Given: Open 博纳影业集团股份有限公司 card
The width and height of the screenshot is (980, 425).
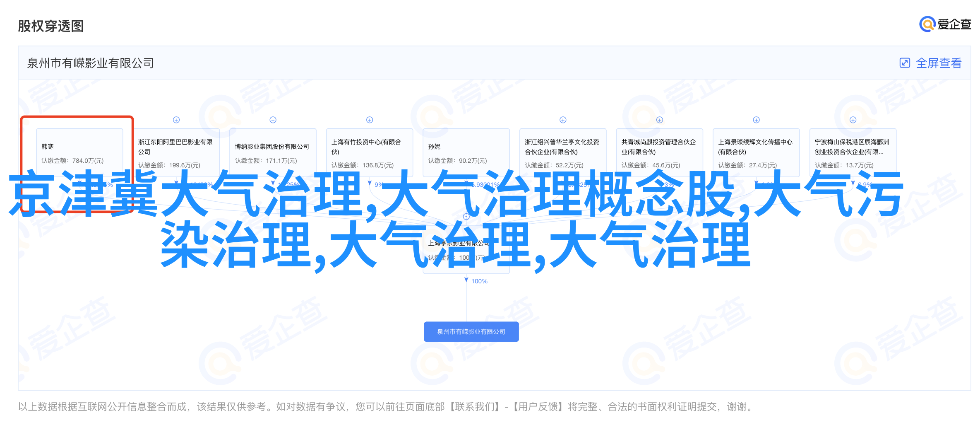Looking at the screenshot, I should pyautogui.click(x=273, y=152).
